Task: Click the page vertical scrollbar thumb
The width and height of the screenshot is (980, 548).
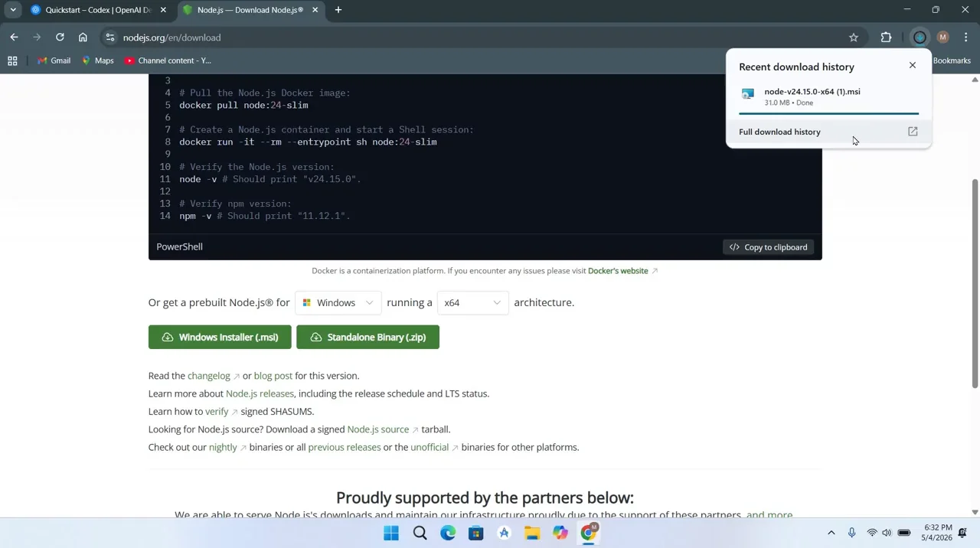Action: [x=975, y=283]
